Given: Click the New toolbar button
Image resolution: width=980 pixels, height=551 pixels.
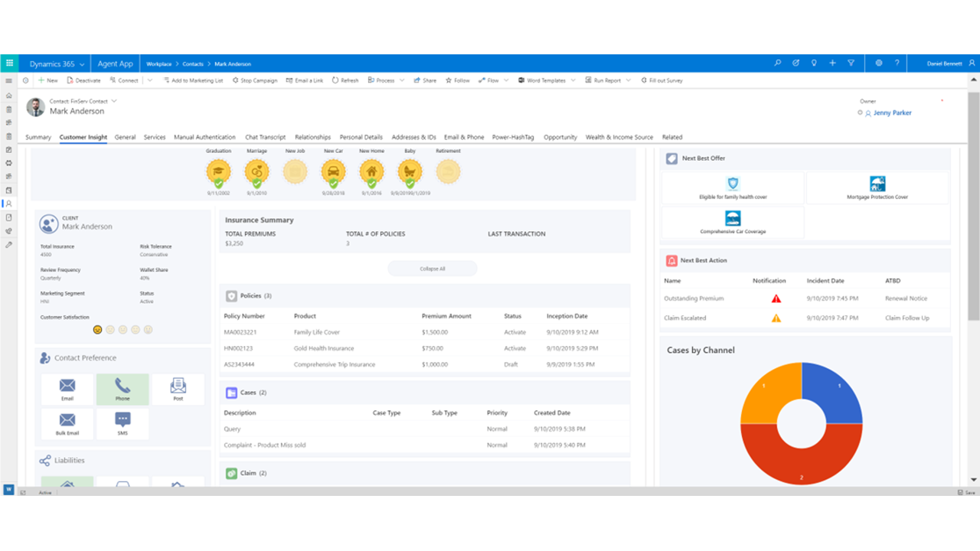Looking at the screenshot, I should [47, 80].
